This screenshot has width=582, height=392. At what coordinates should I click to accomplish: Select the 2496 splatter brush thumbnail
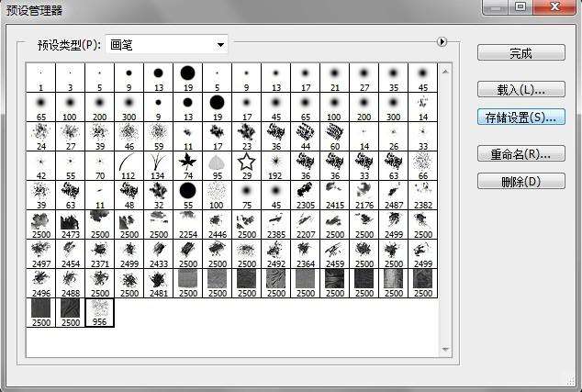(x=40, y=283)
